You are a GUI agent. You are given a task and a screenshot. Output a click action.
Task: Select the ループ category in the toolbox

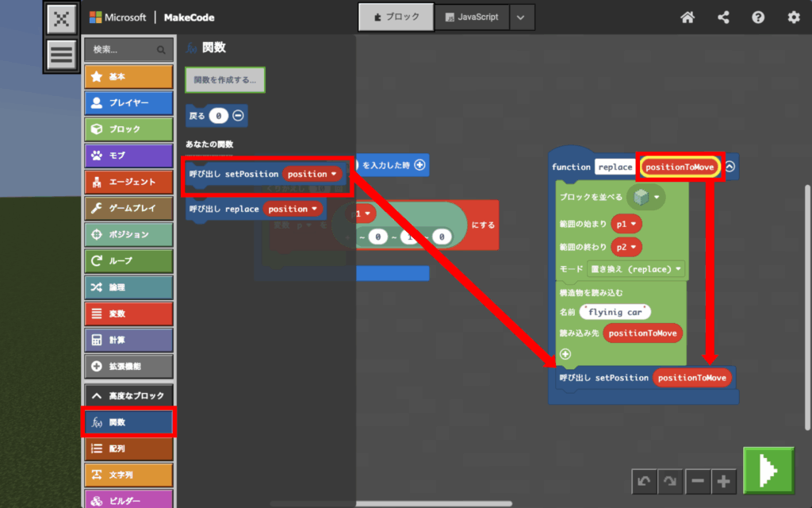pyautogui.click(x=128, y=260)
